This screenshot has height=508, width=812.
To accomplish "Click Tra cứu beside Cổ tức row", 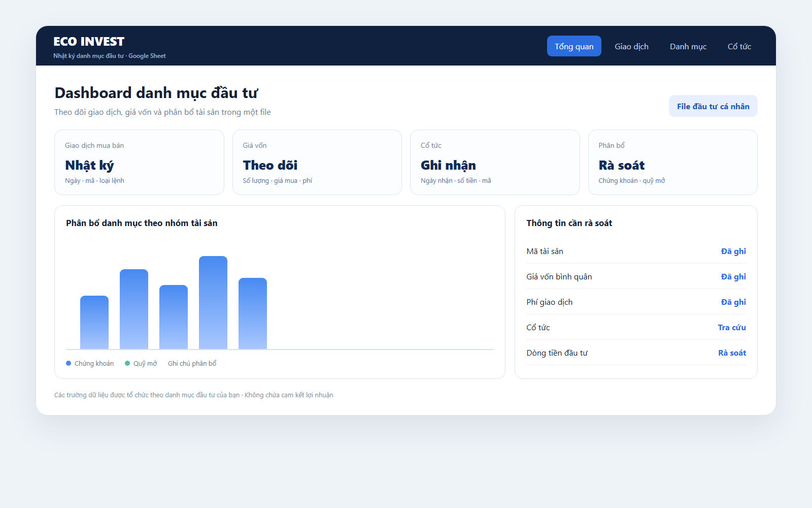I will [x=732, y=327].
